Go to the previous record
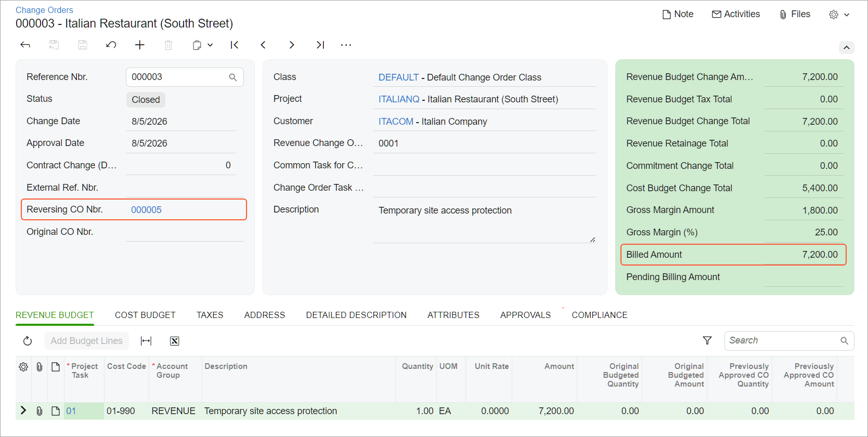This screenshot has width=868, height=437. point(263,45)
